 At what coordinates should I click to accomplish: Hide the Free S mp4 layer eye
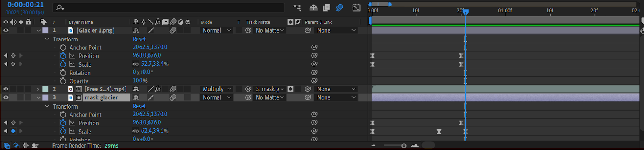(6, 89)
